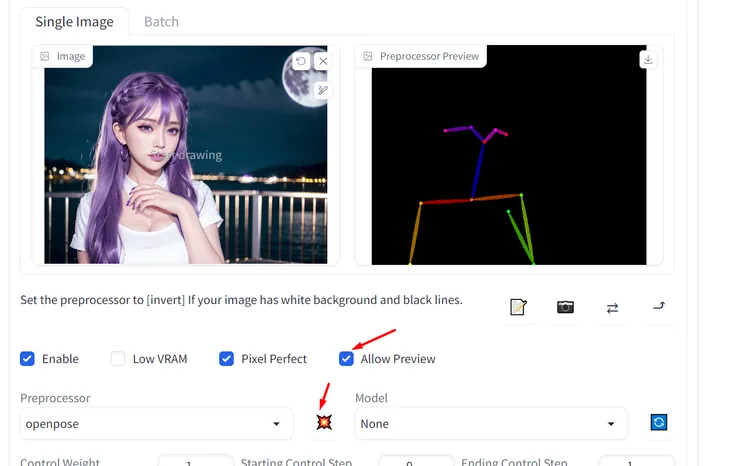Click the invert preprocessor hint text
The width and height of the screenshot is (740, 466).
tap(241, 300)
